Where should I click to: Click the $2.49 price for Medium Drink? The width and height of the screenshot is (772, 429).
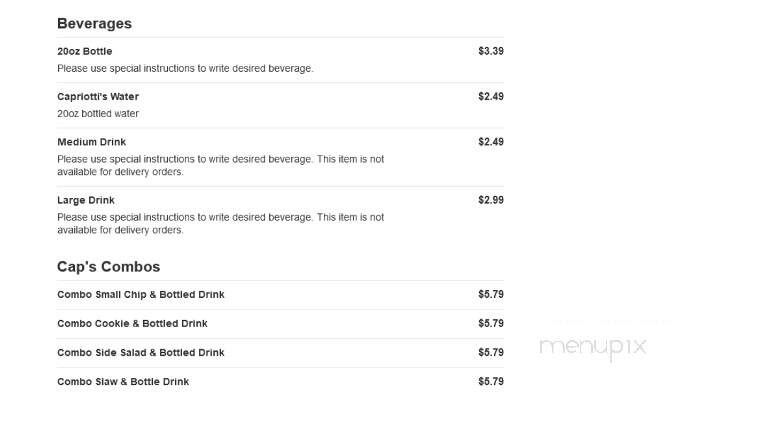click(491, 142)
